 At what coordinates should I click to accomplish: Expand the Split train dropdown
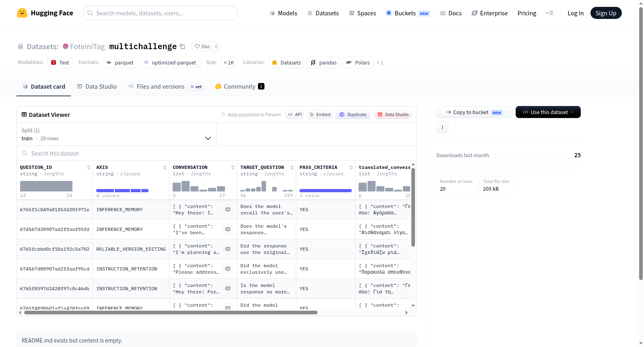click(x=116, y=134)
